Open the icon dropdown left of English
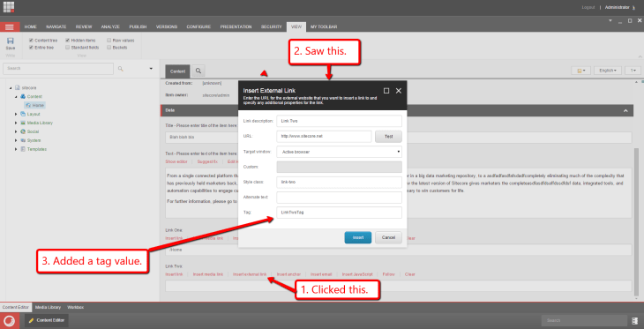Viewport: 644px width, 329px height. pos(580,71)
